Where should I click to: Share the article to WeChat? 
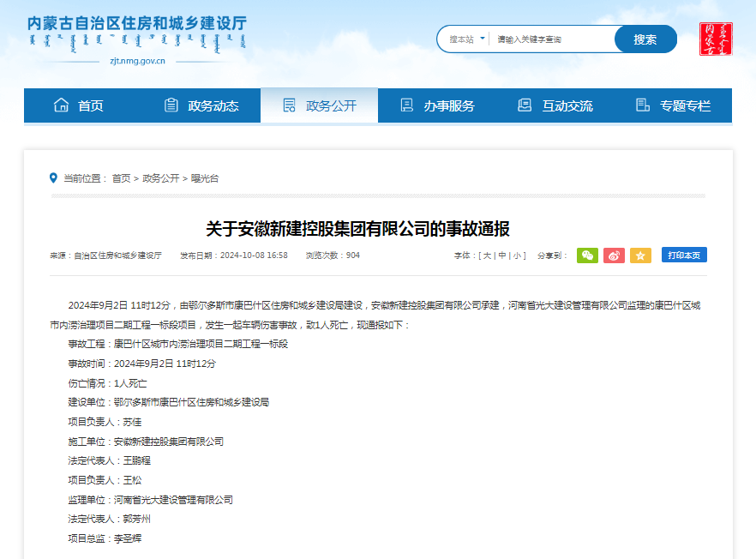(x=587, y=255)
